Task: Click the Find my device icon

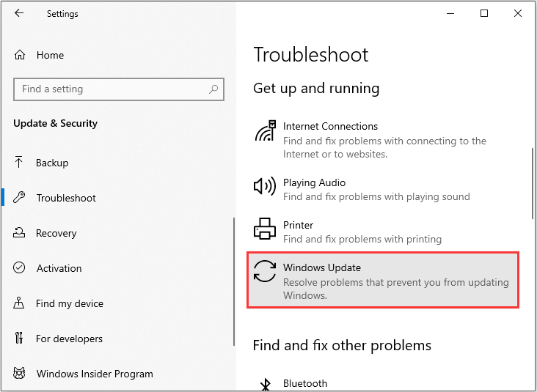Action: point(20,303)
